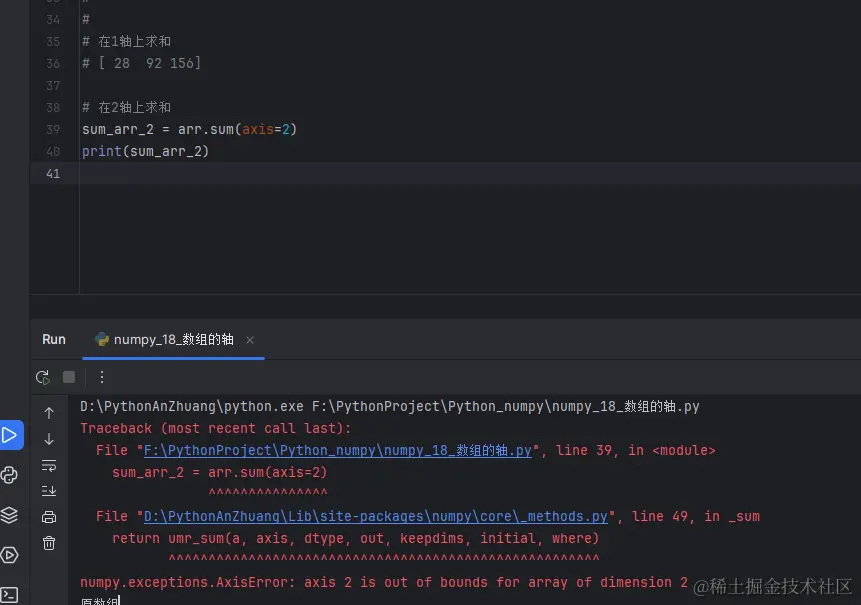The image size is (861, 605).
Task: Click the code line sum_arr_2 = arr.sum(axis=2)
Action: [x=189, y=130]
